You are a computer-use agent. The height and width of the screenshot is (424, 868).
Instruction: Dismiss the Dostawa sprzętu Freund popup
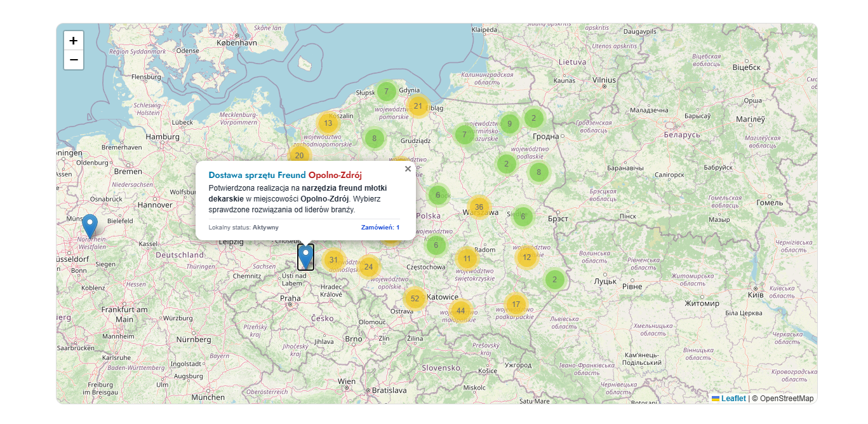point(408,168)
